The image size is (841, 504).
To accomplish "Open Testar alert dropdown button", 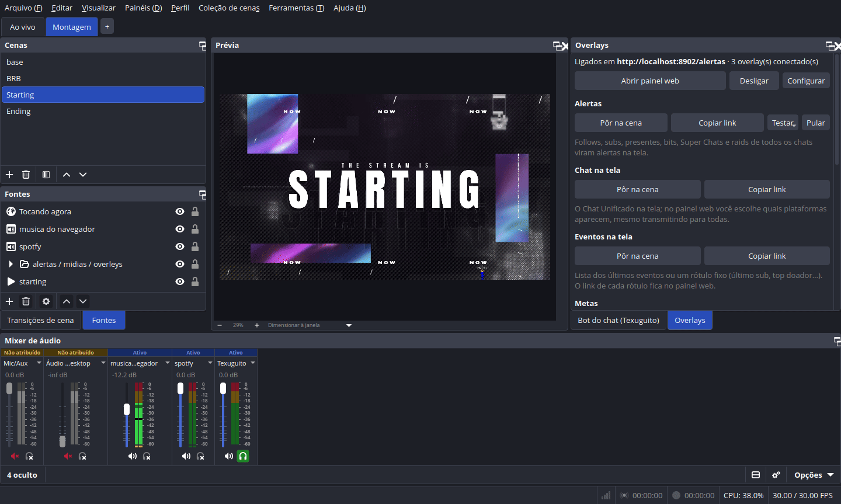I will (x=783, y=123).
